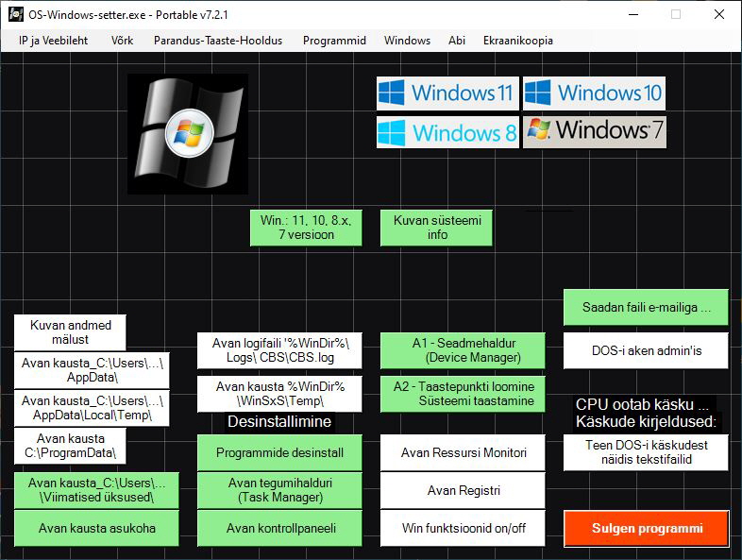Click Kuvan süsteemi info button

point(436,228)
